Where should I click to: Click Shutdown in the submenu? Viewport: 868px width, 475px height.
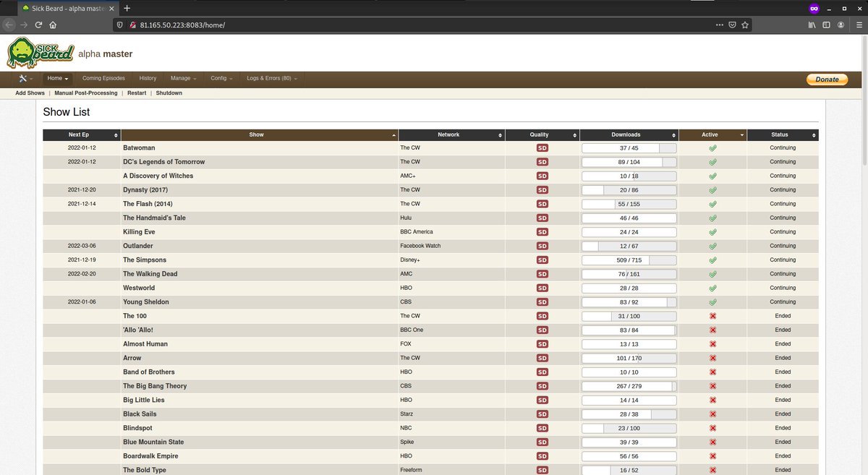pos(169,93)
